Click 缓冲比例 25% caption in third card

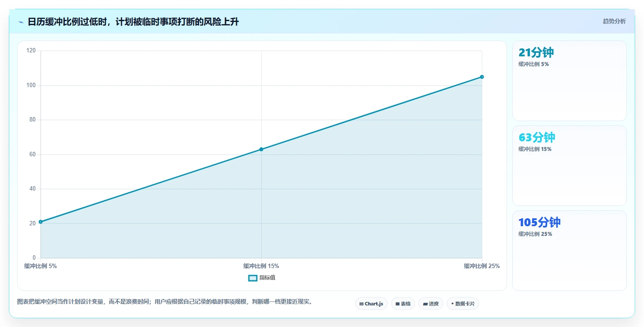tap(535, 234)
